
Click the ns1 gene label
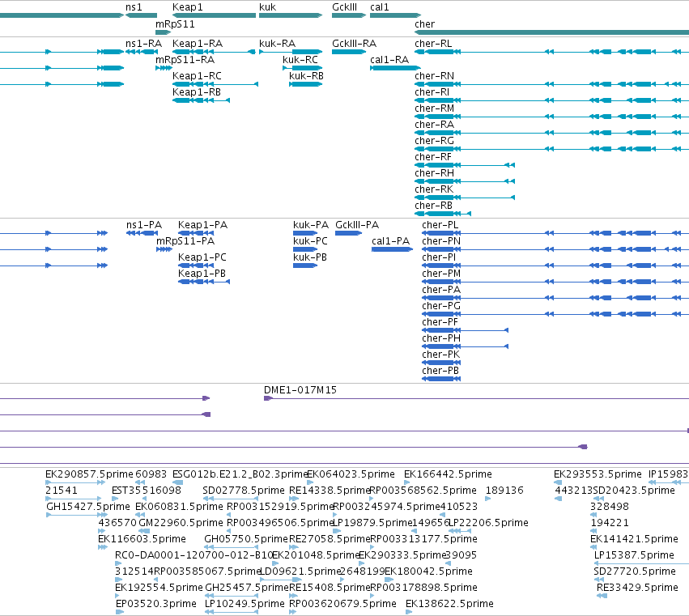(x=134, y=7)
